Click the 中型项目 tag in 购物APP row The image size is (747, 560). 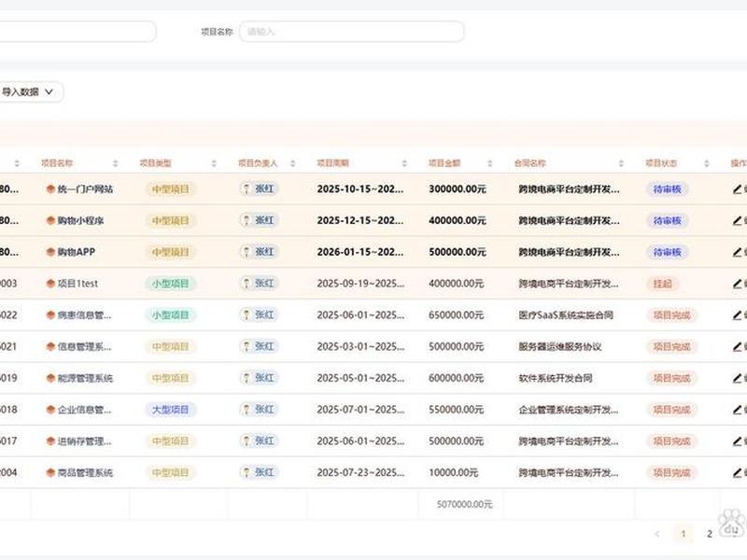[170, 252]
